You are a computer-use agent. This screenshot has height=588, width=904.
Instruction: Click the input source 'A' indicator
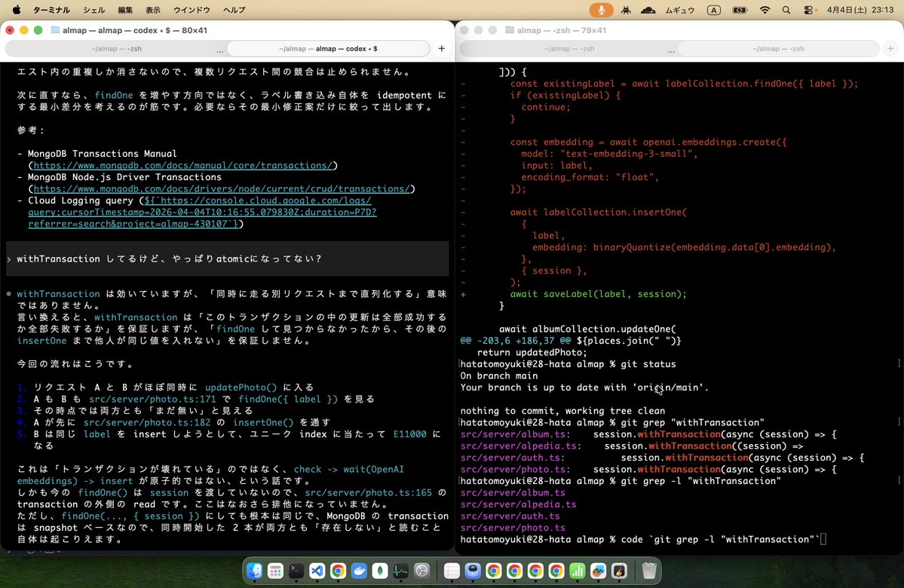[x=714, y=10]
